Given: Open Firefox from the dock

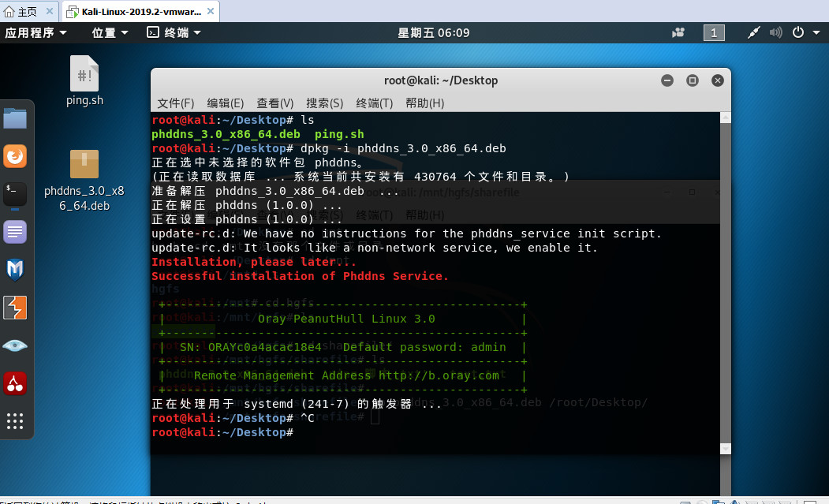Looking at the screenshot, I should tap(15, 155).
